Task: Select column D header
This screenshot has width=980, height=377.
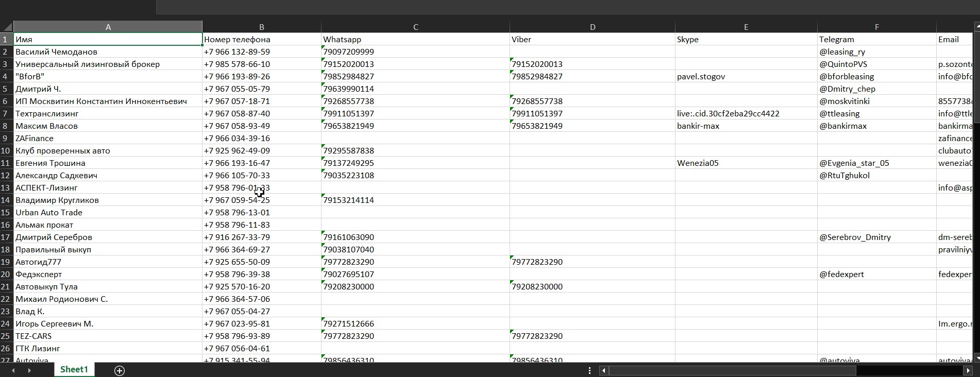Action: coord(593,27)
